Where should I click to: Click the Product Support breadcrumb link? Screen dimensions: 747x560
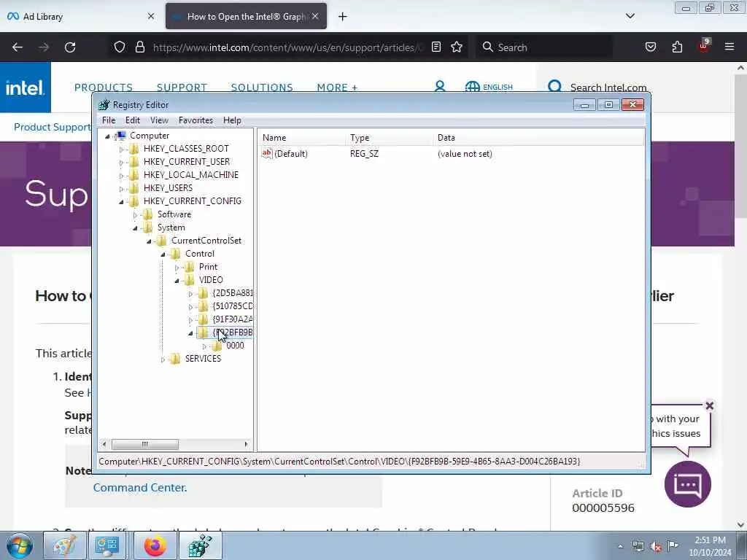click(x=53, y=127)
